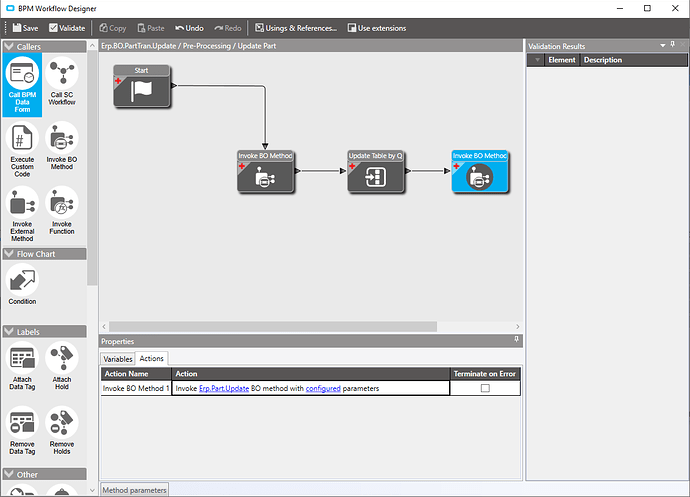Screen dimensions: 690x497
Task: Click the Action Name column header
Action: 136,374
